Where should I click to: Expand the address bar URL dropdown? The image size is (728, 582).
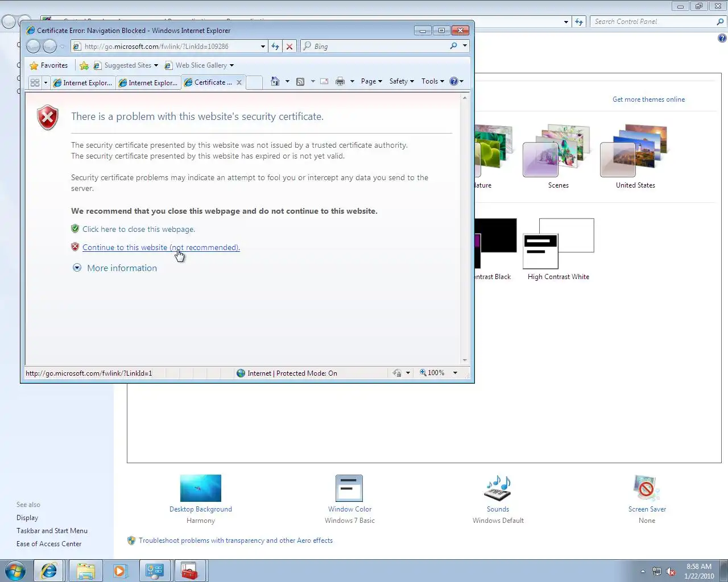click(x=263, y=47)
